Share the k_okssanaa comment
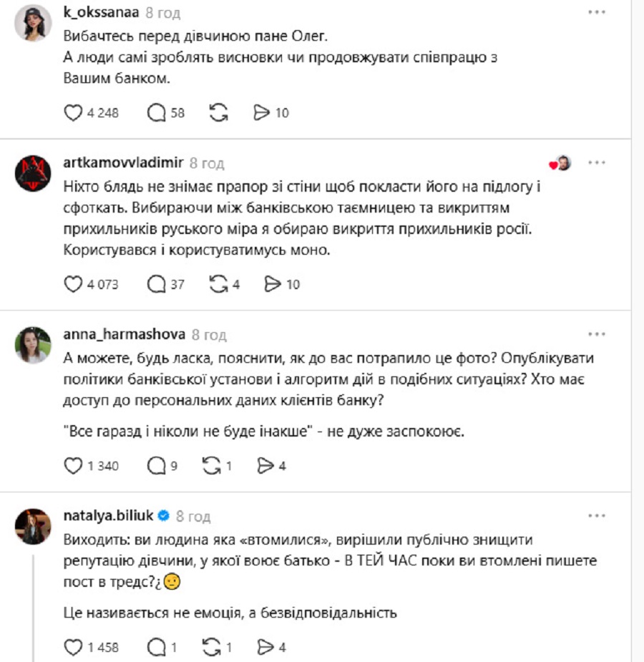This screenshot has width=644, height=662. pyautogui.click(x=262, y=112)
